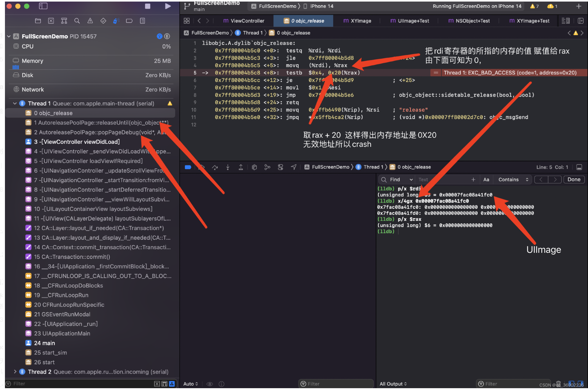This screenshot has height=390, width=588.
Task: Click the Step Out debug button
Action: tap(241, 167)
